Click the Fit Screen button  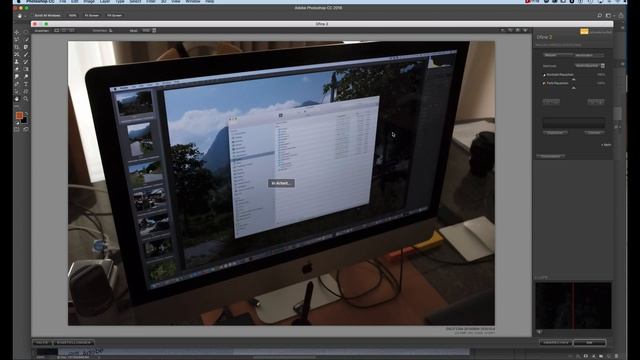click(91, 16)
